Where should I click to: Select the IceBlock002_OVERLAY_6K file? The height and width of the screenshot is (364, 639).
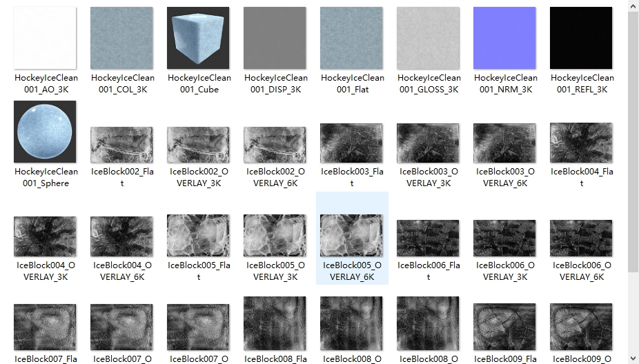pyautogui.click(x=275, y=143)
